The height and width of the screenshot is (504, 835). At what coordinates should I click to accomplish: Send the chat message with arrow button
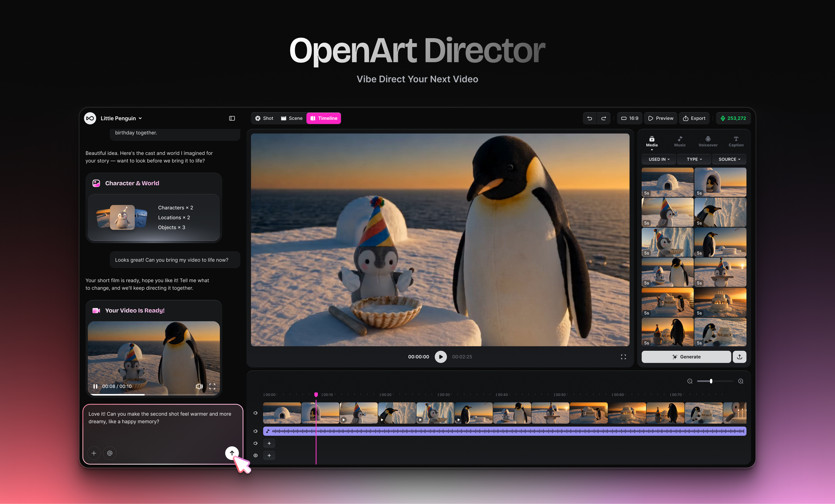point(232,453)
